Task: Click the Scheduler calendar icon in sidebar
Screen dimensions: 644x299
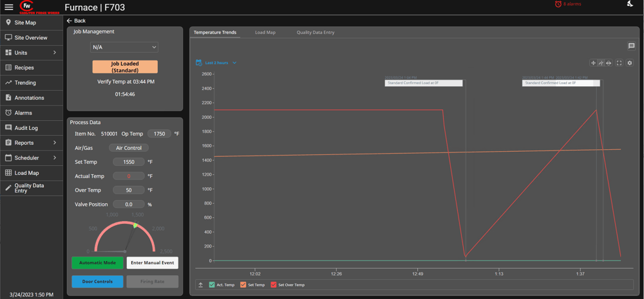Action: 8,158
